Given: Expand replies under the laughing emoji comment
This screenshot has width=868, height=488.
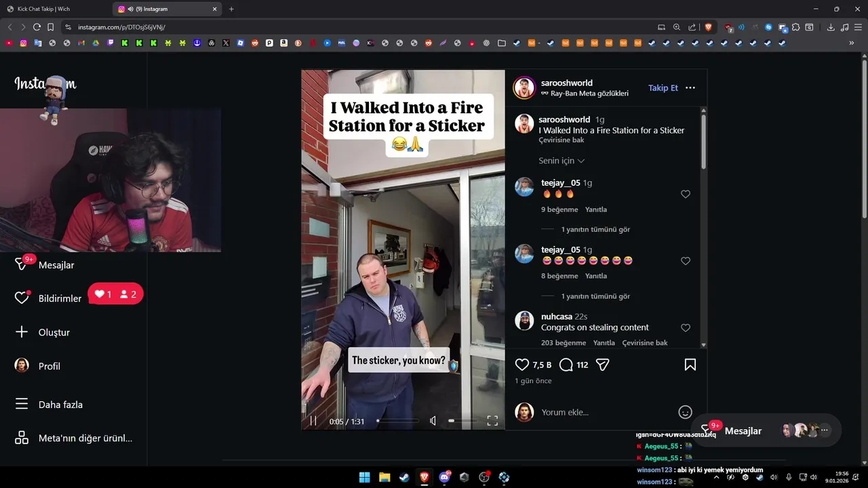Looking at the screenshot, I should (595, 296).
